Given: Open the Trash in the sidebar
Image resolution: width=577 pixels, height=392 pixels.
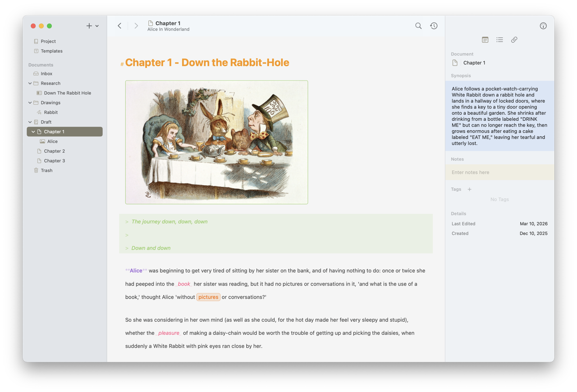Looking at the screenshot, I should (x=46, y=170).
